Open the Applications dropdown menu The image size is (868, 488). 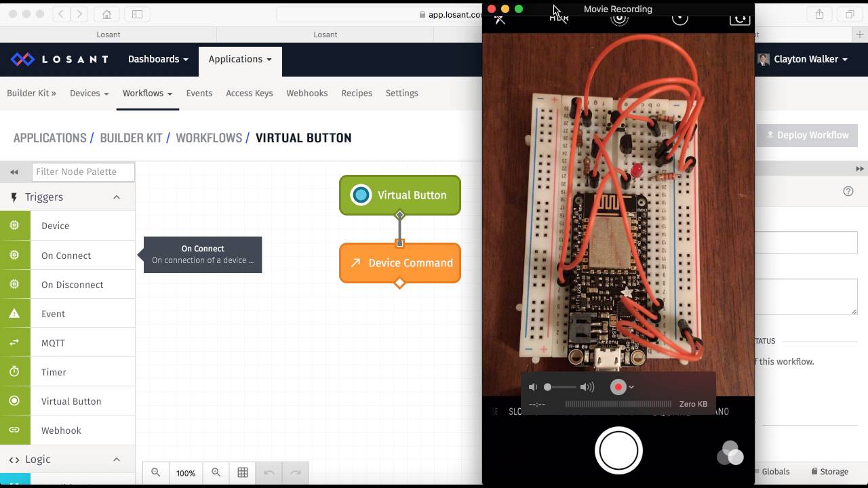(x=240, y=59)
